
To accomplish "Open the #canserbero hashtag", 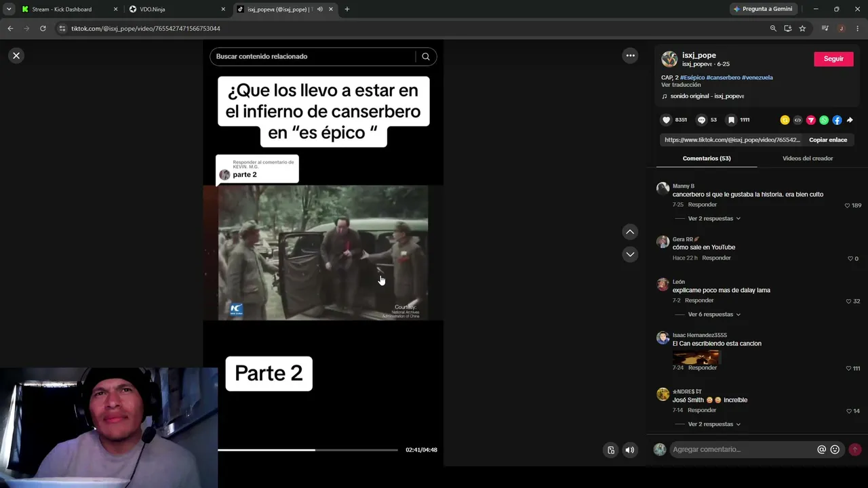I will [x=723, y=77].
